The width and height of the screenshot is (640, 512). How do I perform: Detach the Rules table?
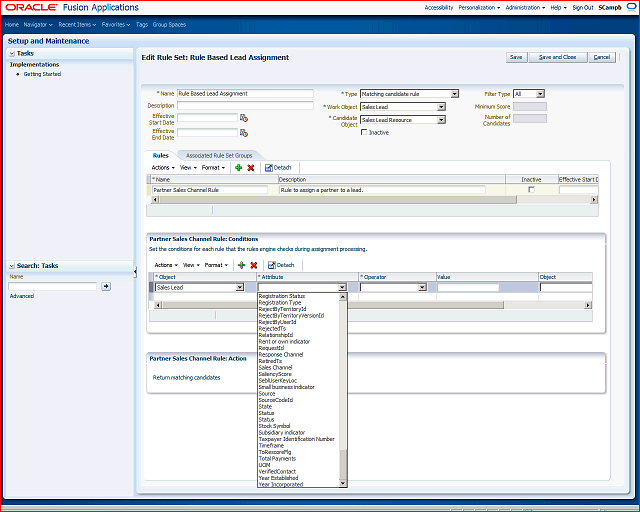point(278,168)
